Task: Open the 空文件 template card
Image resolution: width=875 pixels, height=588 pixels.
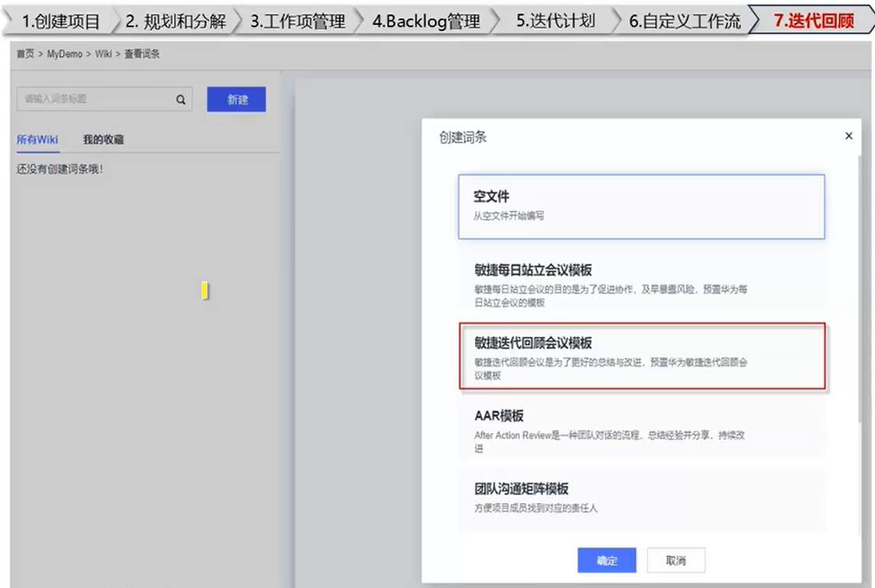Action: (x=641, y=207)
